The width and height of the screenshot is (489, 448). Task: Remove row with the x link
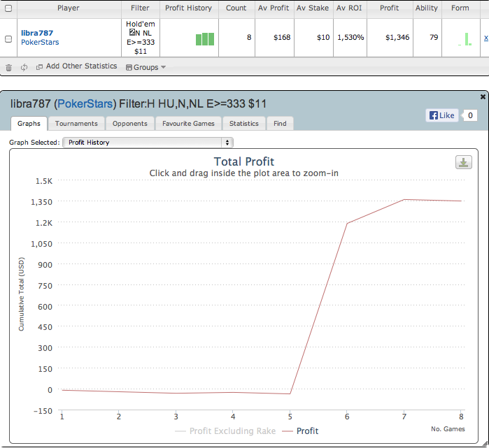coord(486,38)
